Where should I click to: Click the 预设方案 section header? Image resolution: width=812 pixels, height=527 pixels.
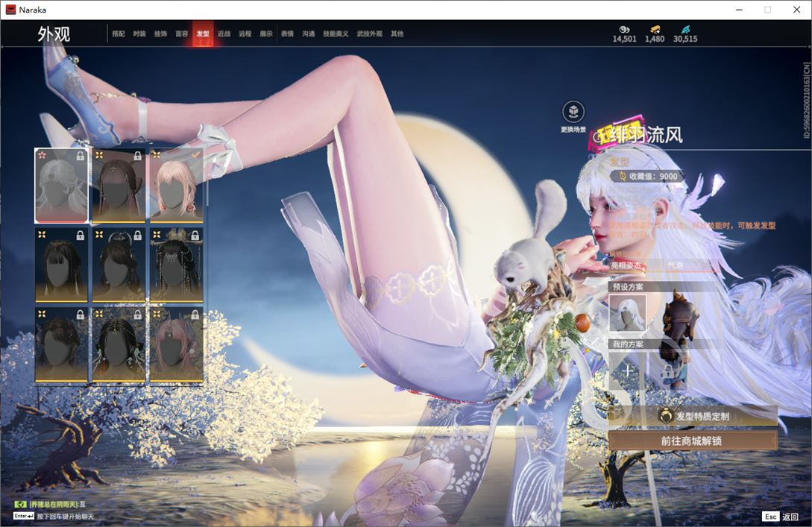pyautogui.click(x=628, y=287)
